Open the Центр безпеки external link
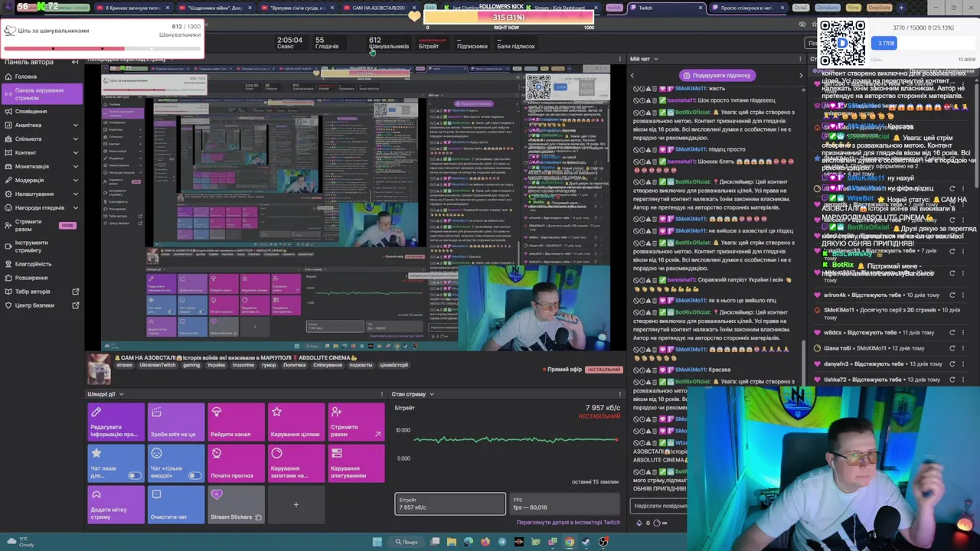Viewport: 980px width, 551px height. [x=41, y=305]
